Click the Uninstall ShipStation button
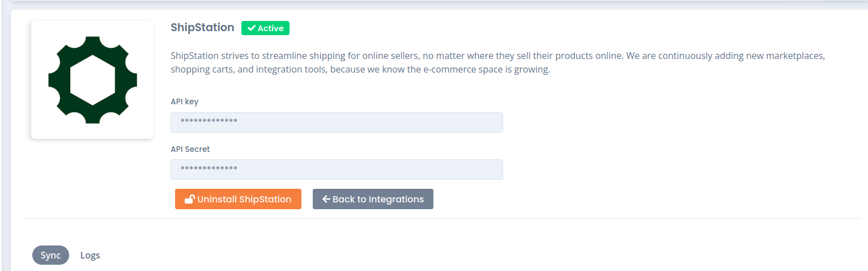 [x=238, y=199]
